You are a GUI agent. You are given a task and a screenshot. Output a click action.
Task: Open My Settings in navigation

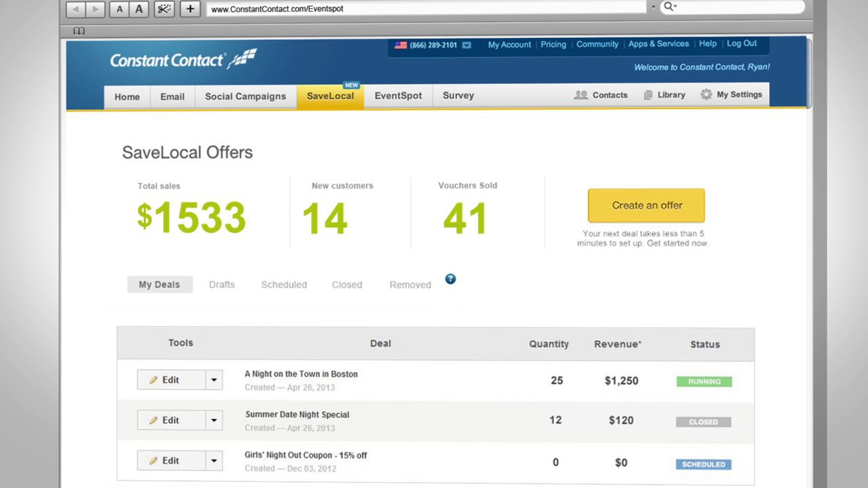coord(739,95)
